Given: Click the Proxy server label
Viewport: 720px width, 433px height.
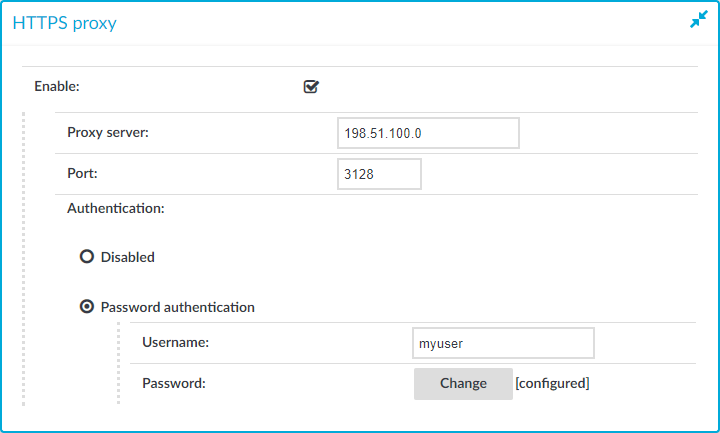Looking at the screenshot, I should click(108, 132).
